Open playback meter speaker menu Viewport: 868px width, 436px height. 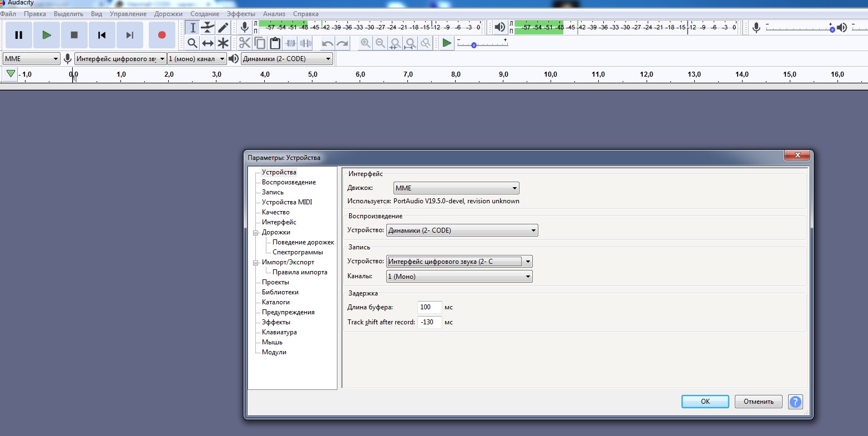(500, 27)
